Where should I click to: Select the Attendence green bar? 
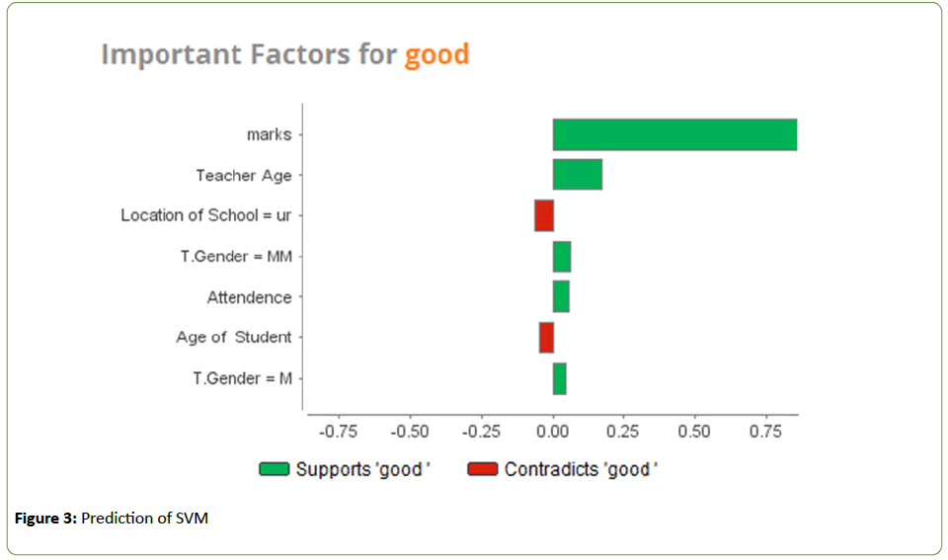tap(561, 296)
